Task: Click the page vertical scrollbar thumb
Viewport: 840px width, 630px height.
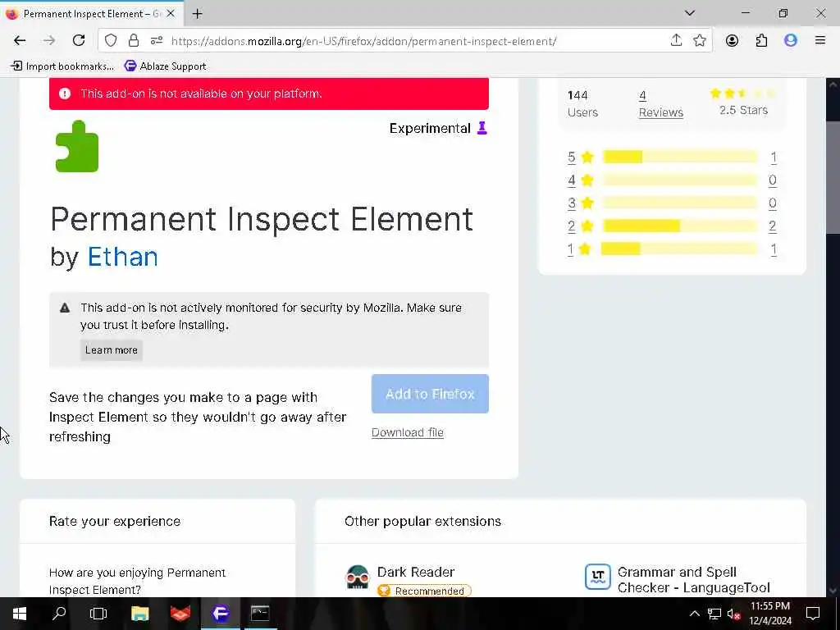Action: coord(833,177)
